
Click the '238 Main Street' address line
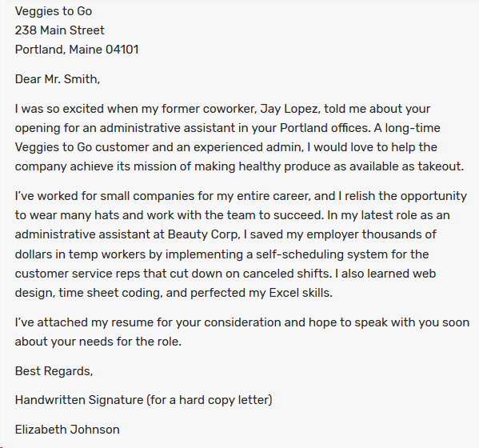click(x=59, y=30)
